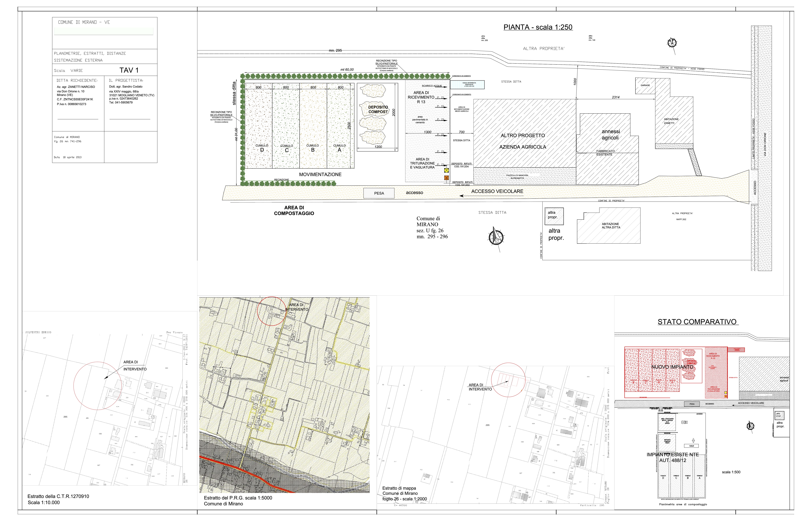Click 'DEPOSITO RIFIUTI COD.191202' label
Viewport: 812px width, 521px height.
click(x=462, y=184)
